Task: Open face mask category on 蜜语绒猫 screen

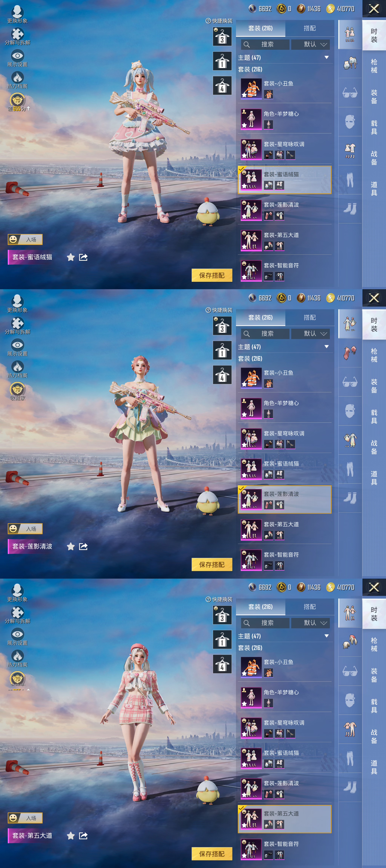Action: [x=350, y=122]
